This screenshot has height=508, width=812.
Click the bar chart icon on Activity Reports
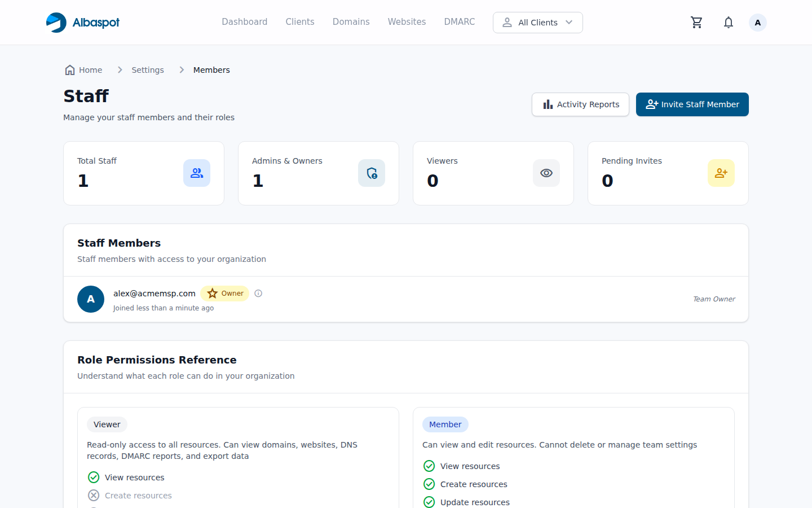point(548,104)
